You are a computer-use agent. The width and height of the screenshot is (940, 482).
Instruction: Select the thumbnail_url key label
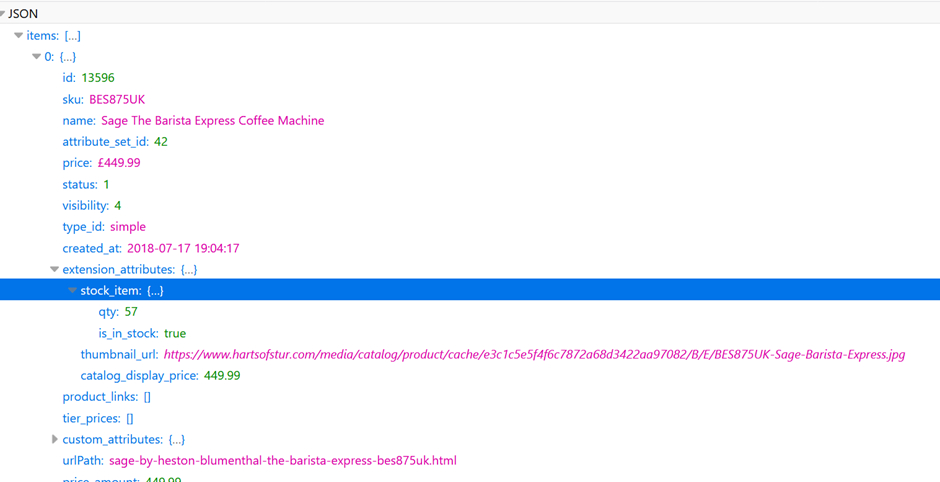(119, 355)
